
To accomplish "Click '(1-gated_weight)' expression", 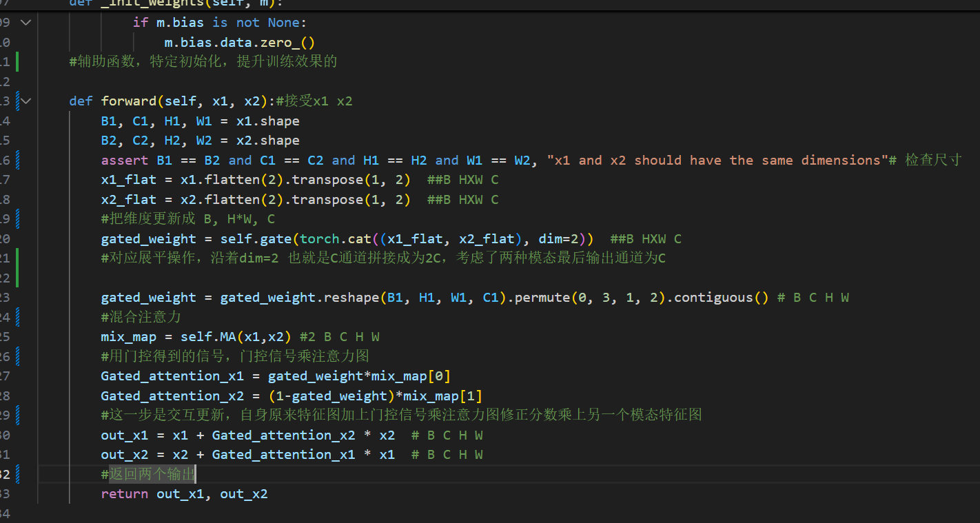I will tap(331, 396).
